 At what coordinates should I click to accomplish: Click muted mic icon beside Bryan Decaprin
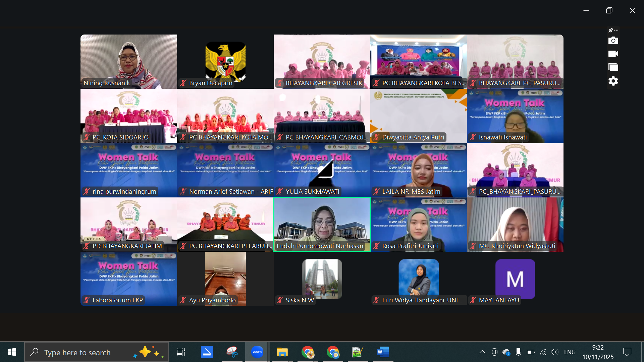click(x=183, y=83)
